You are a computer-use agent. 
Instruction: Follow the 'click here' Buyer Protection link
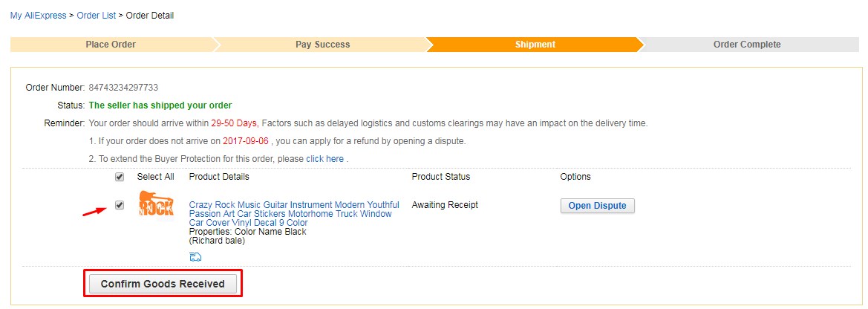pos(324,159)
